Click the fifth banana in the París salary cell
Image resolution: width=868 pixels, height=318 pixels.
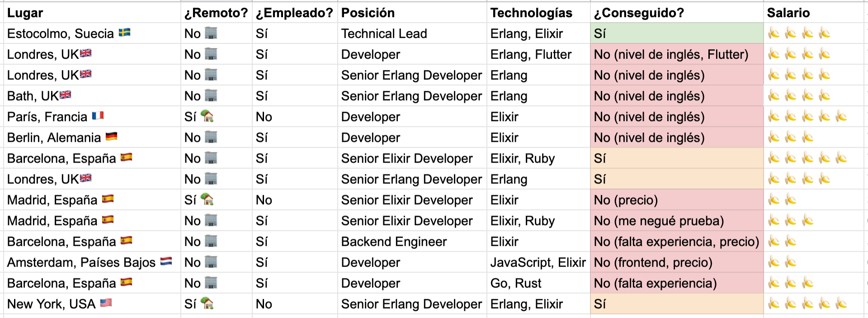(841, 117)
